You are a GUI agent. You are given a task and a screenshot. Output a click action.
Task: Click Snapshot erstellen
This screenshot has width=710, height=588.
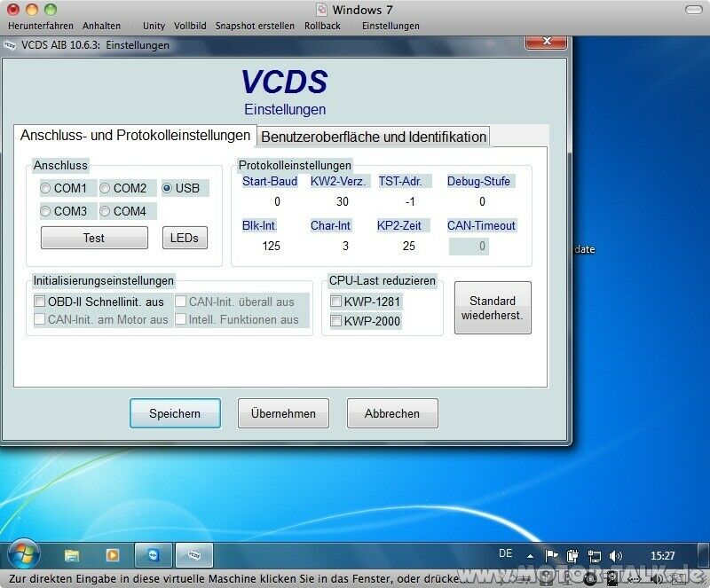point(255,26)
